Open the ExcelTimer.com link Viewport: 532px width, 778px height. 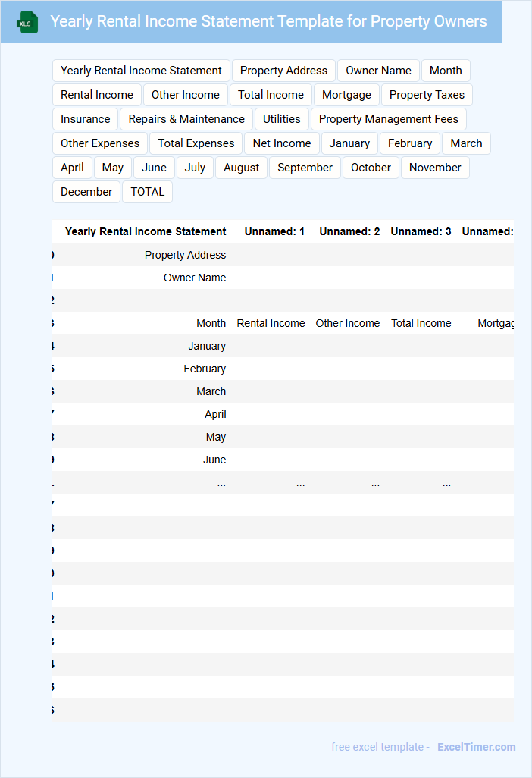477,747
